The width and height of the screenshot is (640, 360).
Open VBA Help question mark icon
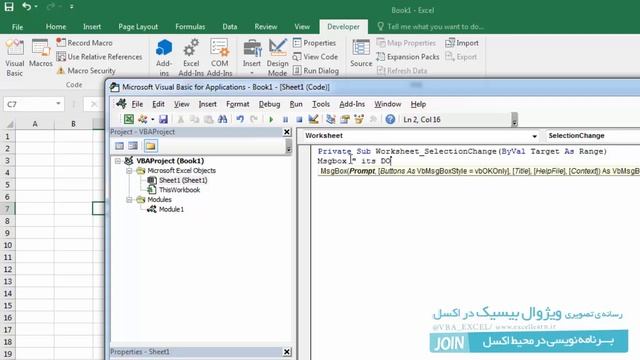pos(390,119)
